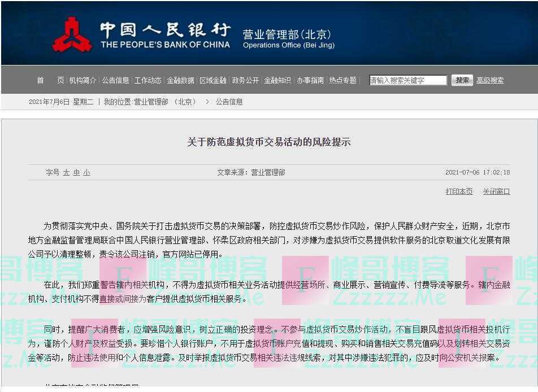Open the 机构简介 menu item
This screenshot has width=538, height=392.
[83, 80]
